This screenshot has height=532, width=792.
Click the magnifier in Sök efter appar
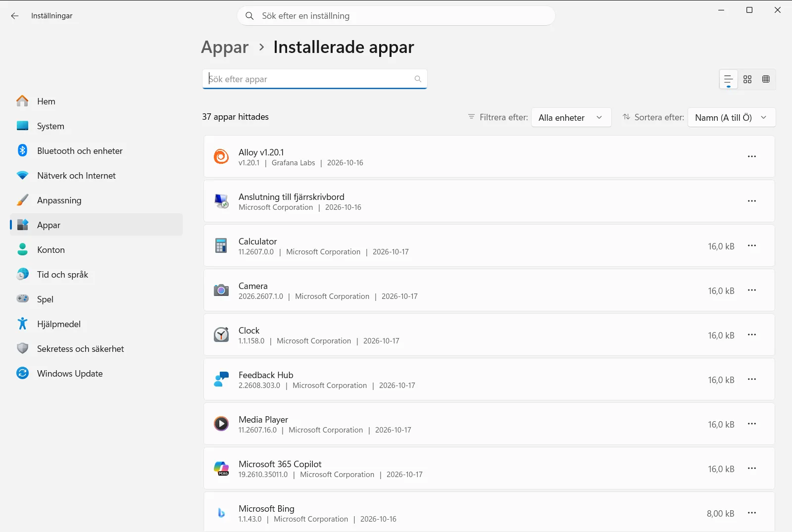[418, 79]
